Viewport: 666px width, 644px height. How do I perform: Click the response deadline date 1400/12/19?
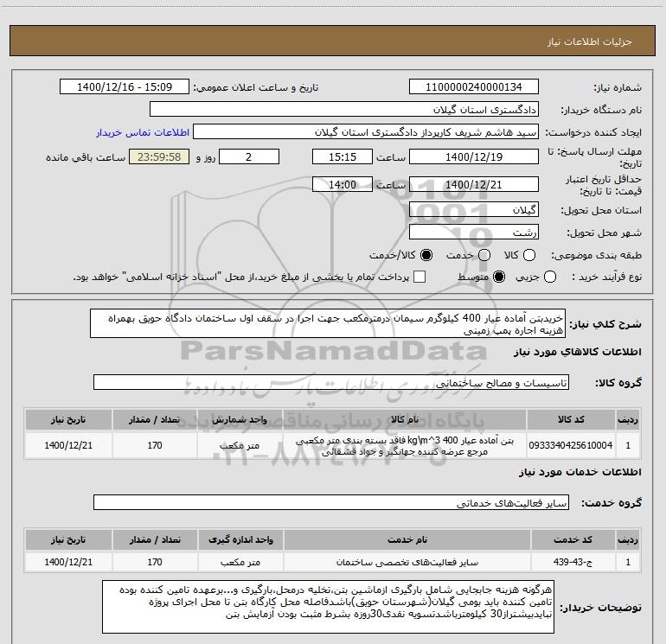point(474,156)
